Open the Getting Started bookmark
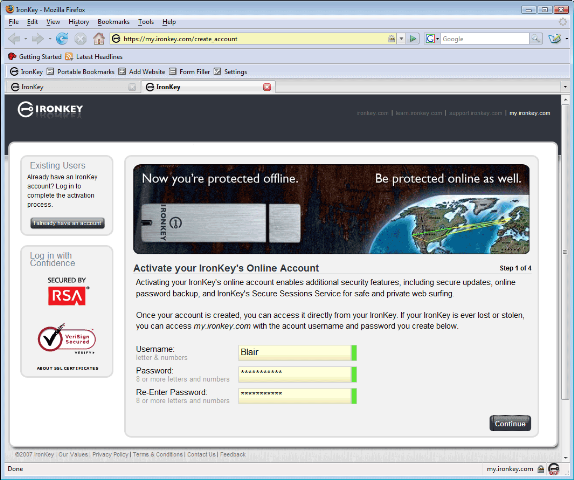The image size is (574, 480). coord(35,56)
